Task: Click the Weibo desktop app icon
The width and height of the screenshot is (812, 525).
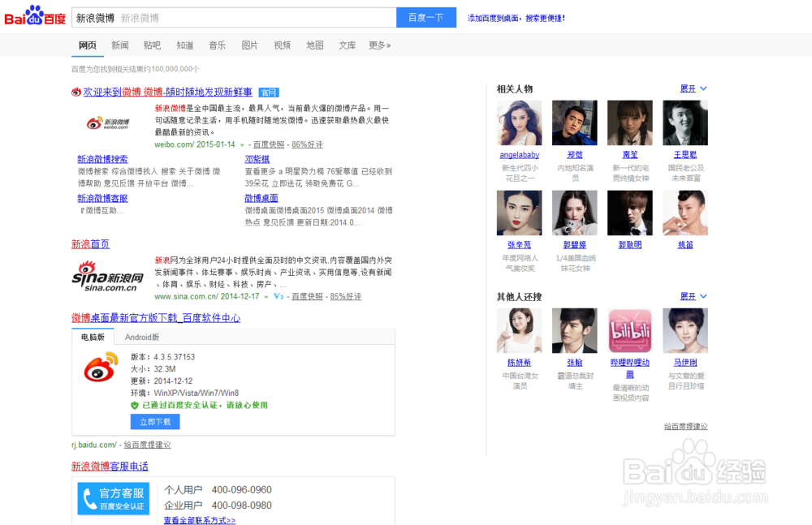Action: [x=101, y=367]
